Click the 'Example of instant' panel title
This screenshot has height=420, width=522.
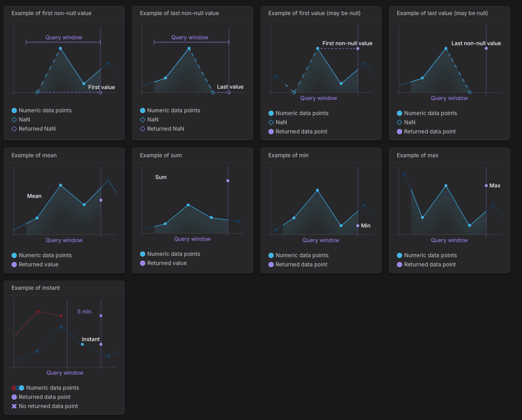pyautogui.click(x=36, y=288)
